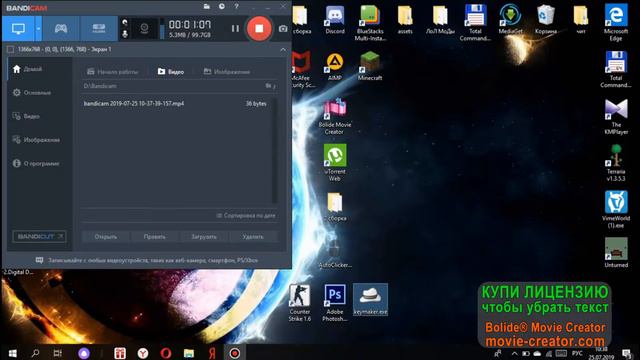Open assets folder on desktop
This screenshot has height=360, width=640.
tap(405, 20)
